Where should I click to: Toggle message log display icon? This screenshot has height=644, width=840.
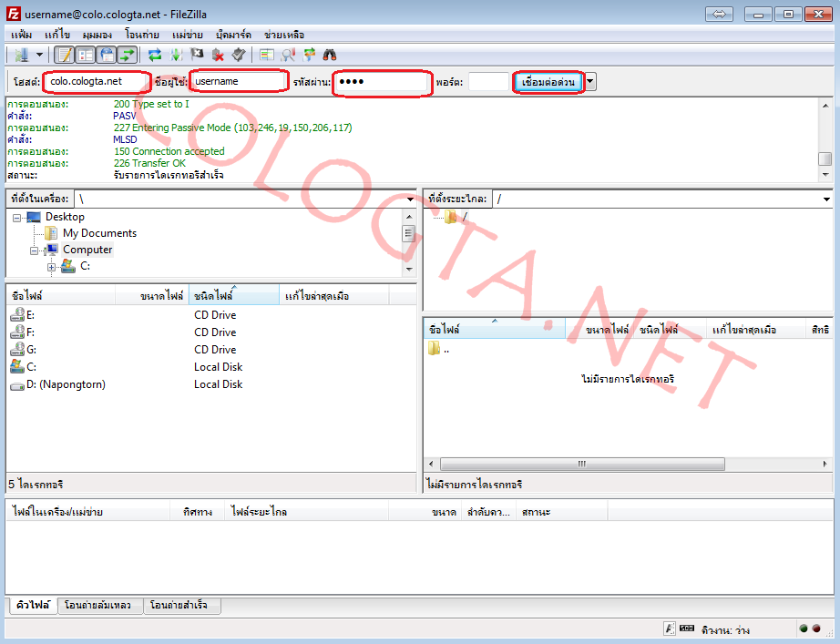[x=65, y=55]
